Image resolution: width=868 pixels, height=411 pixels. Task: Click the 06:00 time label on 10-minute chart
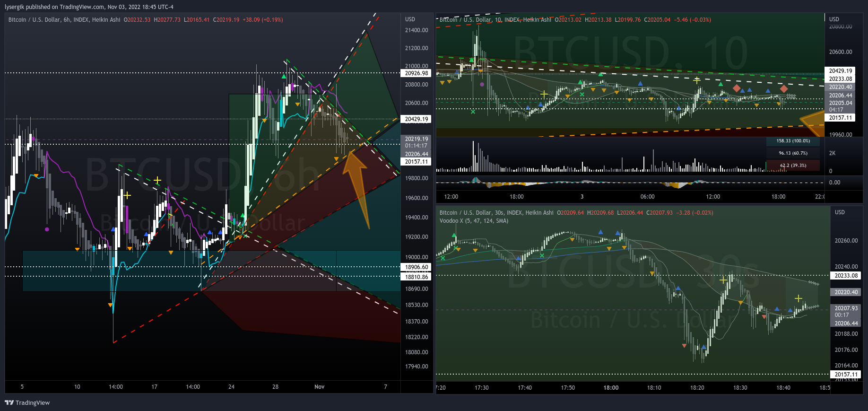[x=647, y=197]
